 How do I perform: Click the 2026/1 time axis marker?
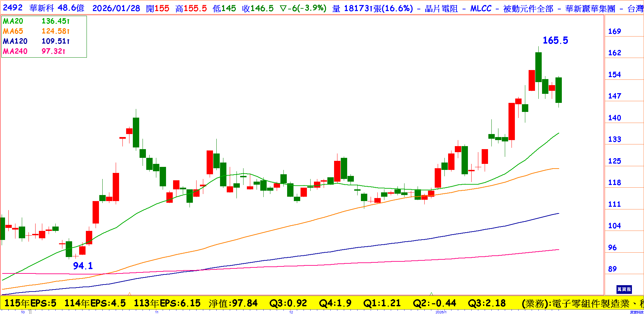tap(441, 312)
